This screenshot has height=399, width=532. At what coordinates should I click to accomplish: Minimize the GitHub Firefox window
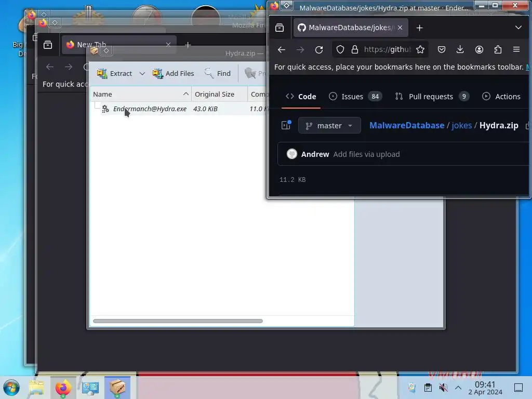[482, 5]
